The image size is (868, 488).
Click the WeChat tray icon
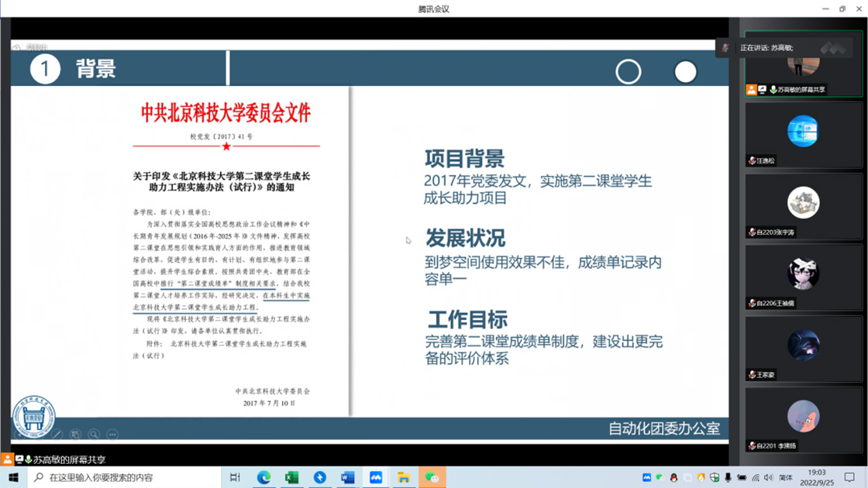[x=660, y=477]
